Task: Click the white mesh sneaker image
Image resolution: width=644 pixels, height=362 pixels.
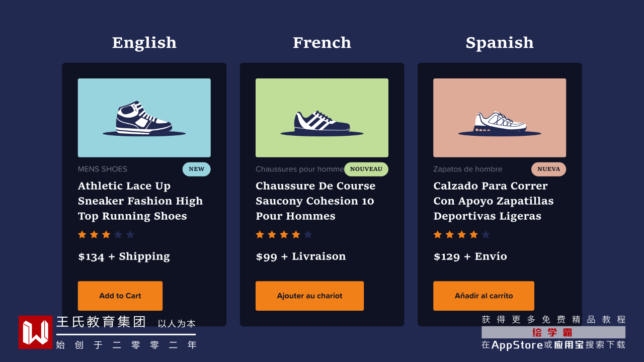Action: pos(500,118)
